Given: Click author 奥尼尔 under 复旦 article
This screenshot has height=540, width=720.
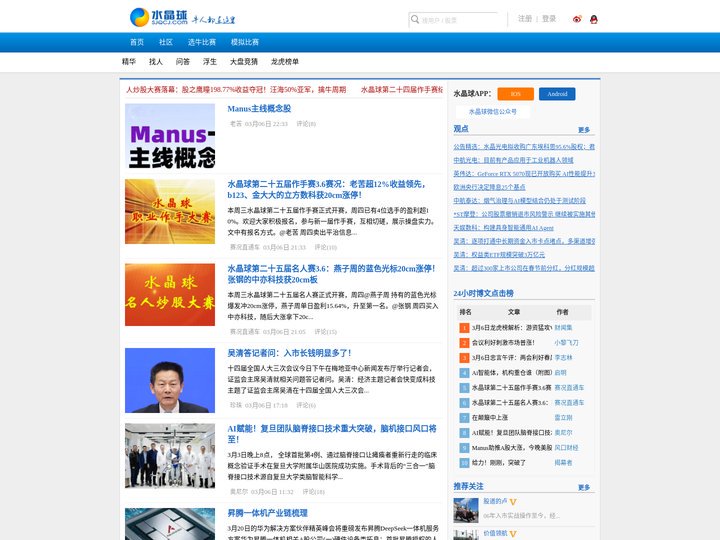Looking at the screenshot, I should 239,492.
